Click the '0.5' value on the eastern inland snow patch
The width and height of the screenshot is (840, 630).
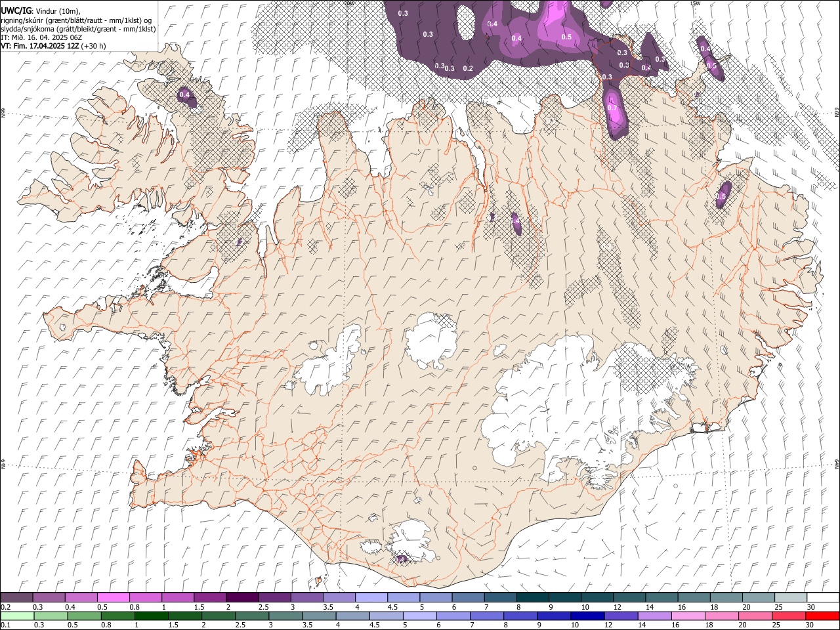(721, 196)
